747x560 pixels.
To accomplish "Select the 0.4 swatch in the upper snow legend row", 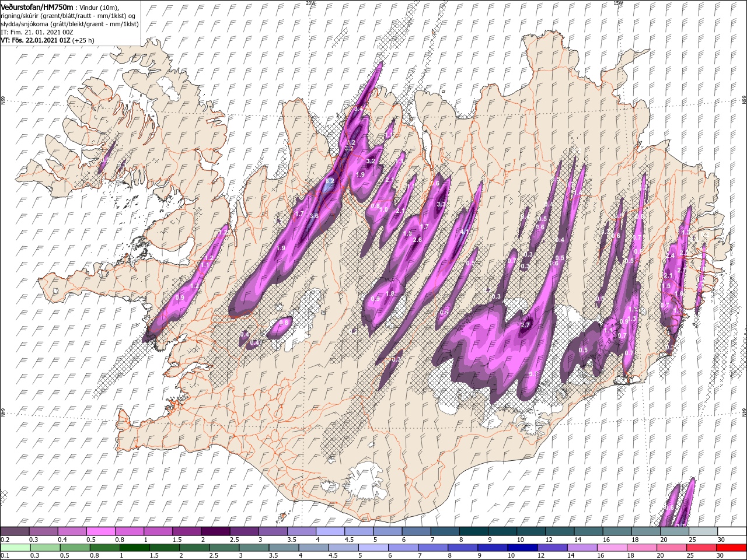I will click(72, 531).
